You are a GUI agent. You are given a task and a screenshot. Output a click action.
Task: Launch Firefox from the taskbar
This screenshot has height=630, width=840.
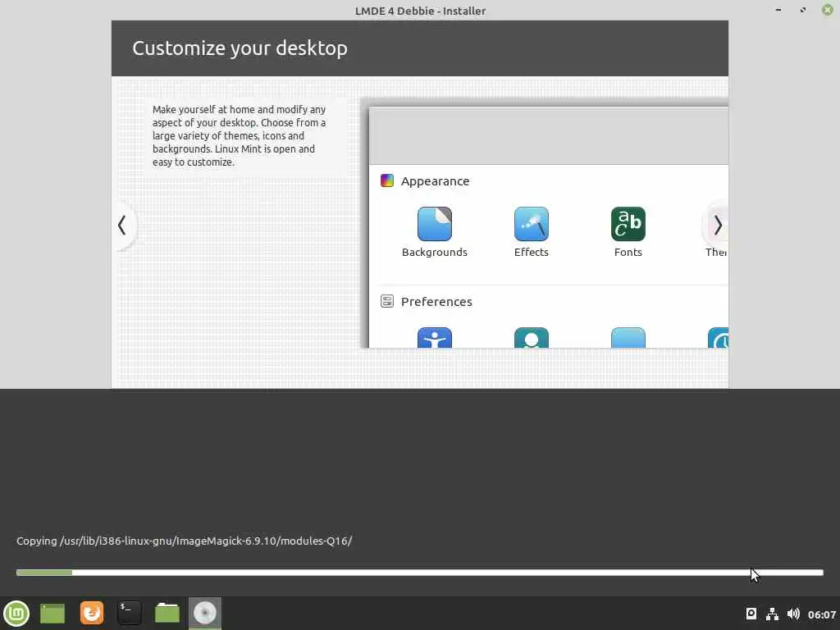(92, 613)
